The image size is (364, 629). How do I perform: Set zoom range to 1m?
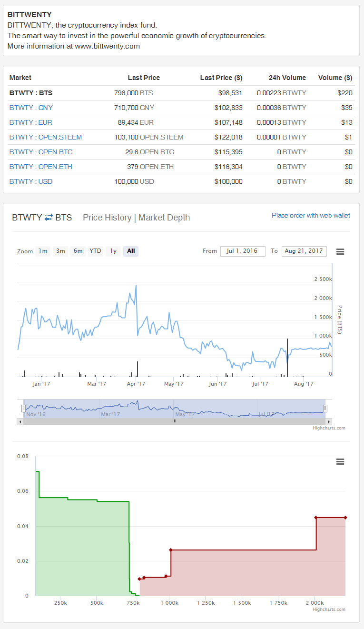coord(43,251)
